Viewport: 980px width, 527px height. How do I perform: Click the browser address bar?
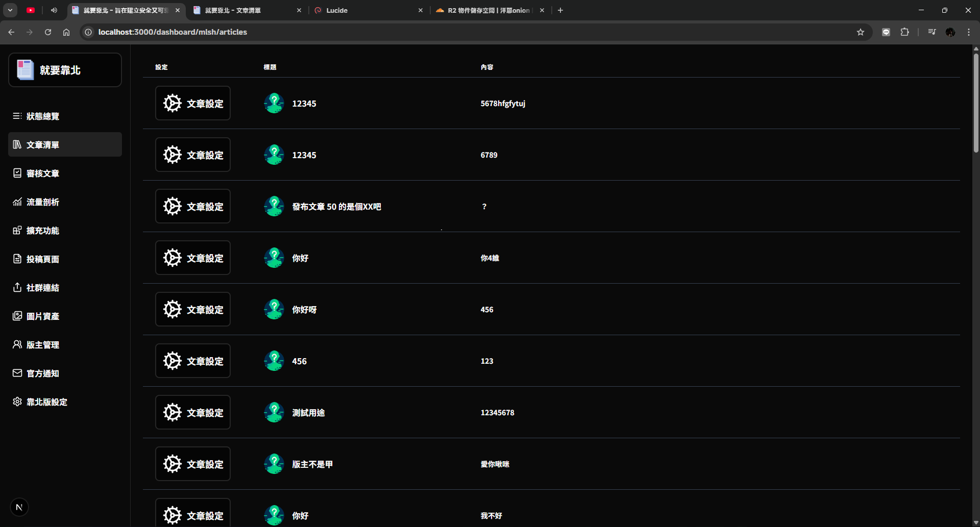459,32
